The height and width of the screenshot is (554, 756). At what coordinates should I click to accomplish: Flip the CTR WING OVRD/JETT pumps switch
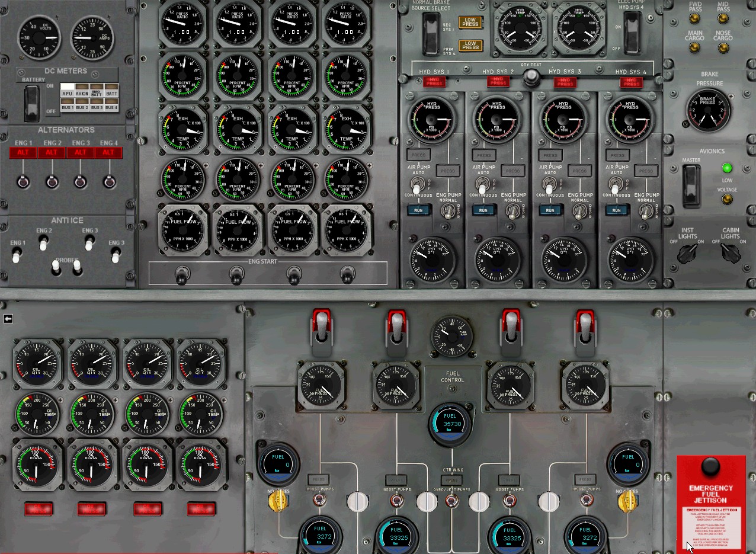452,501
